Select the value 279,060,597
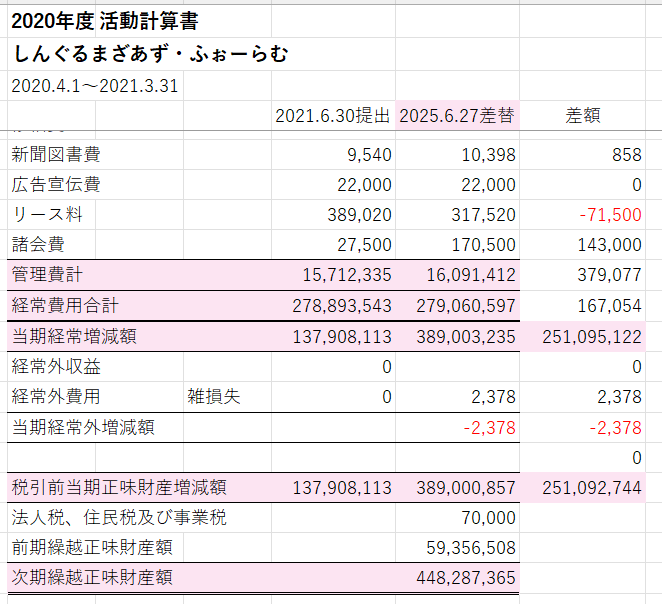The width and height of the screenshot is (662, 604). click(x=466, y=306)
